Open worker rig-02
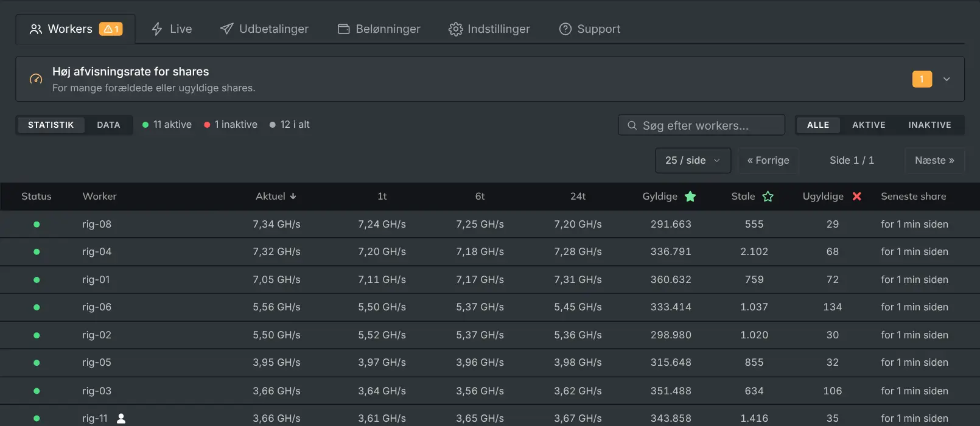 (x=97, y=335)
